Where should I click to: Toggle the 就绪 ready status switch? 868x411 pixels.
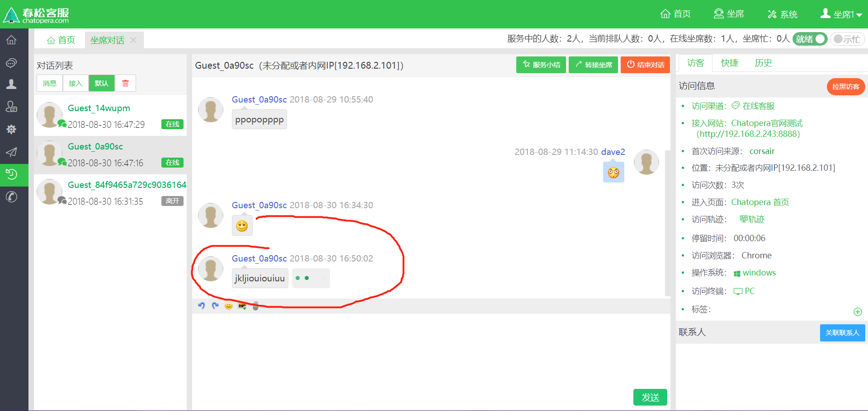810,39
